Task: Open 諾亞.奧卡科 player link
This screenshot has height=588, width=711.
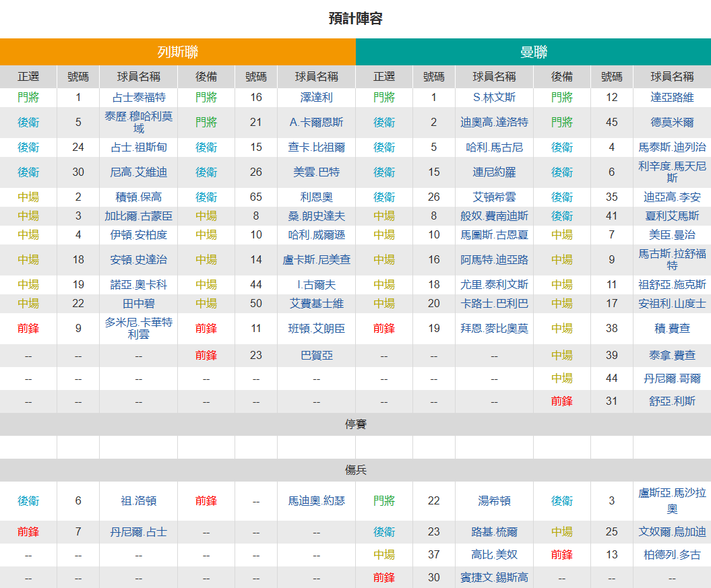Action: pyautogui.click(x=138, y=284)
